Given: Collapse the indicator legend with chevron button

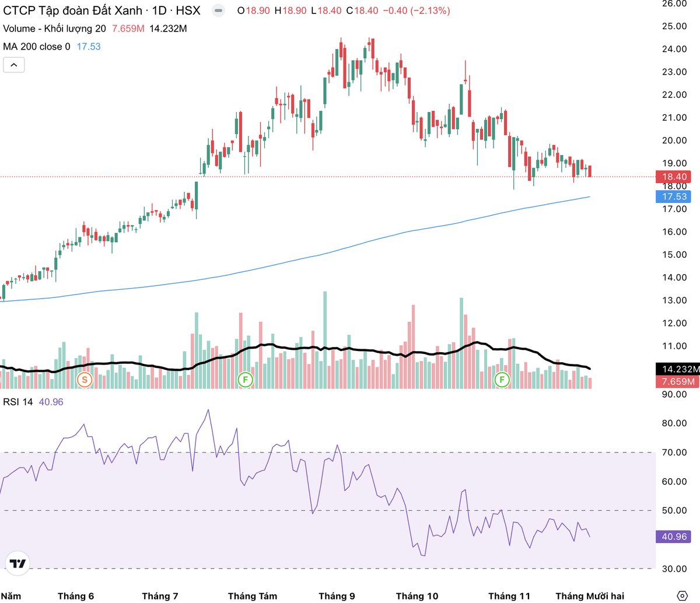Looking at the screenshot, I should [x=13, y=65].
